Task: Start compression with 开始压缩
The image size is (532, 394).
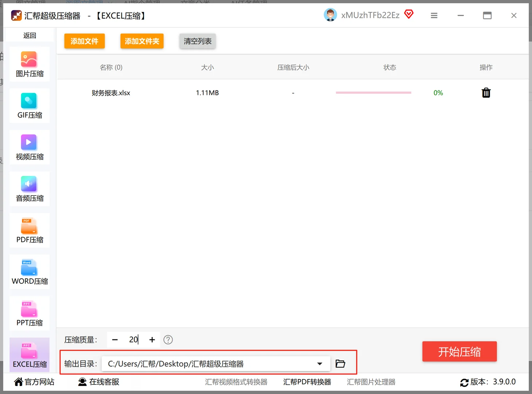Action: [x=459, y=351]
